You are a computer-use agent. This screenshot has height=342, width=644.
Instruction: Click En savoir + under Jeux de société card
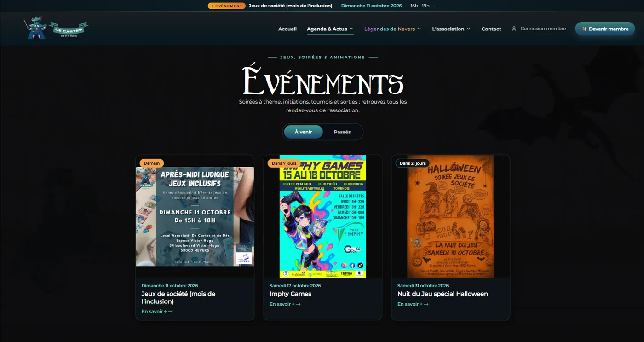tap(157, 312)
